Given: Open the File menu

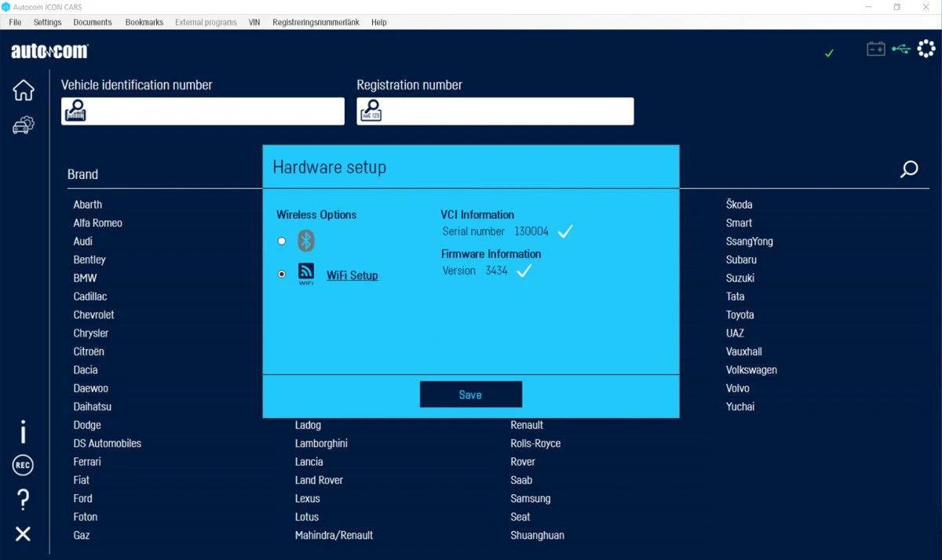Looking at the screenshot, I should [x=15, y=22].
